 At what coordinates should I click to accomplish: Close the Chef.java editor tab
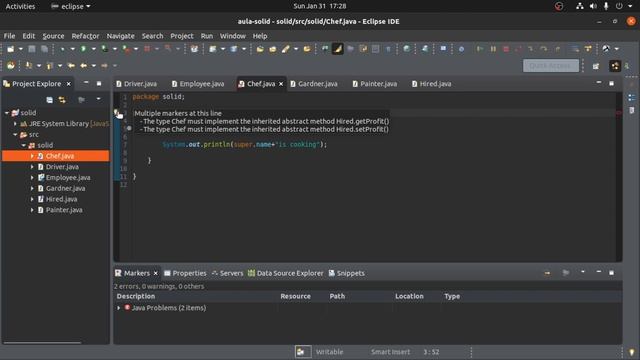click(x=281, y=84)
